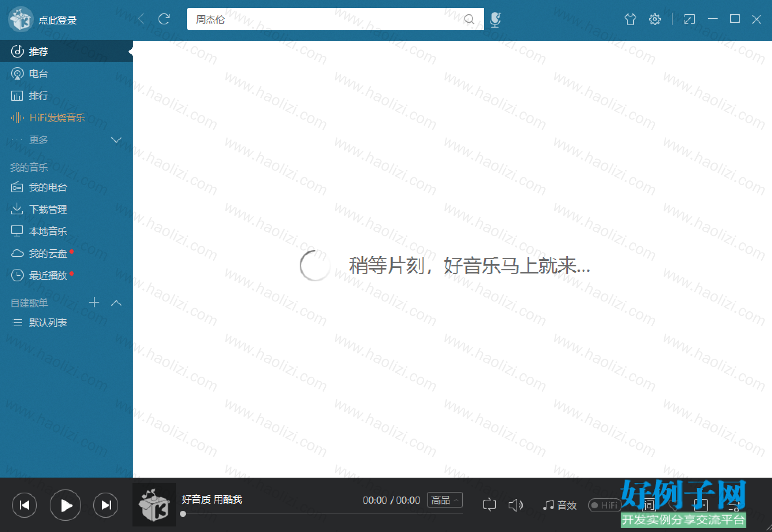Viewport: 772px width, 532px height.
Task: Collapse the 自建歌单 section
Action: point(116,303)
